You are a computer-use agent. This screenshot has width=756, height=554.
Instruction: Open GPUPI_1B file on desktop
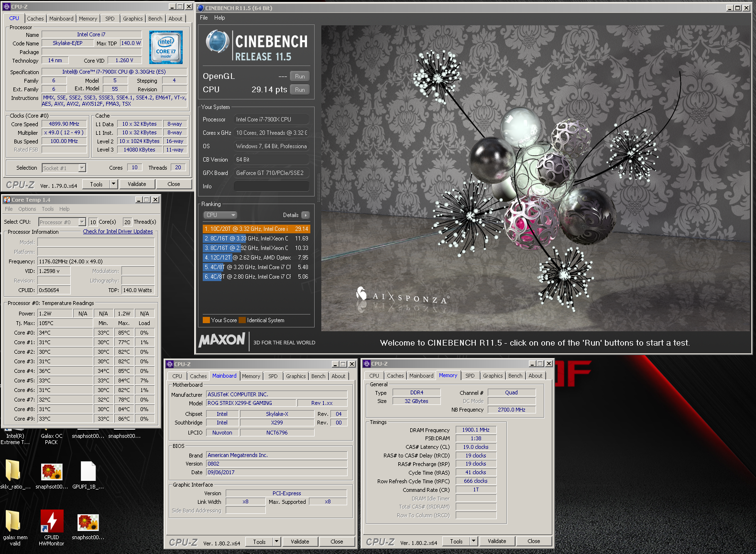coord(88,471)
